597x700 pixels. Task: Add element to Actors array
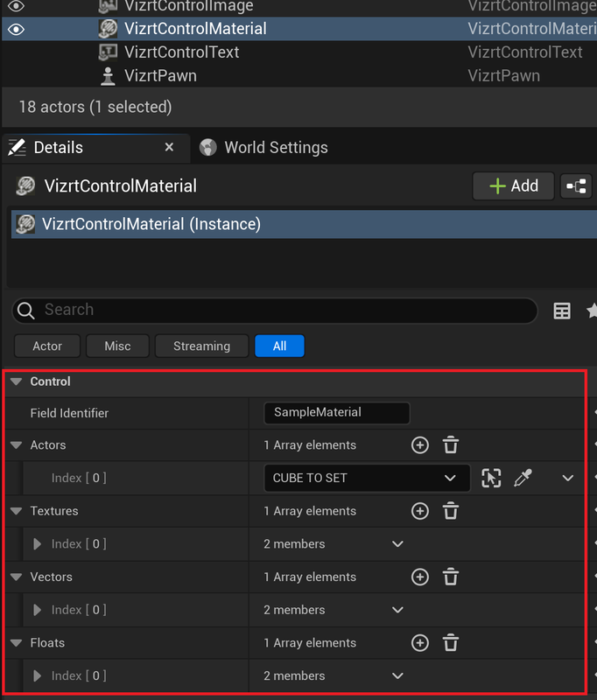point(420,445)
